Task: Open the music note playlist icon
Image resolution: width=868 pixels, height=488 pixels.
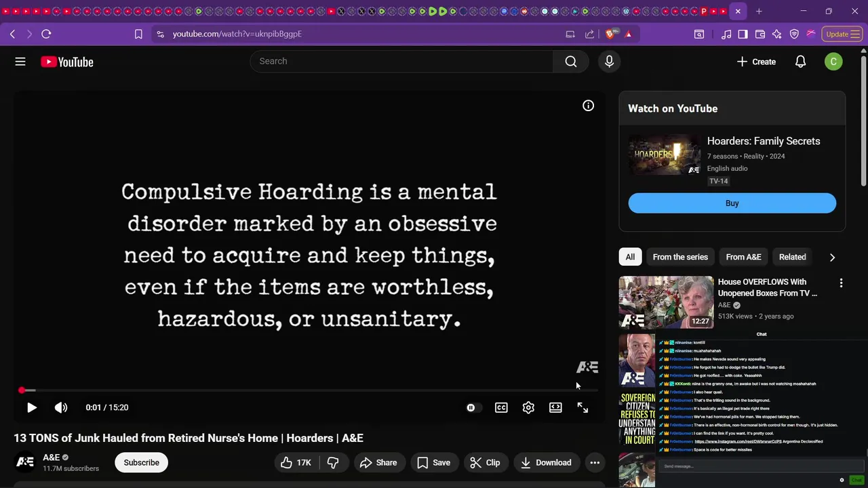Action: point(726,34)
